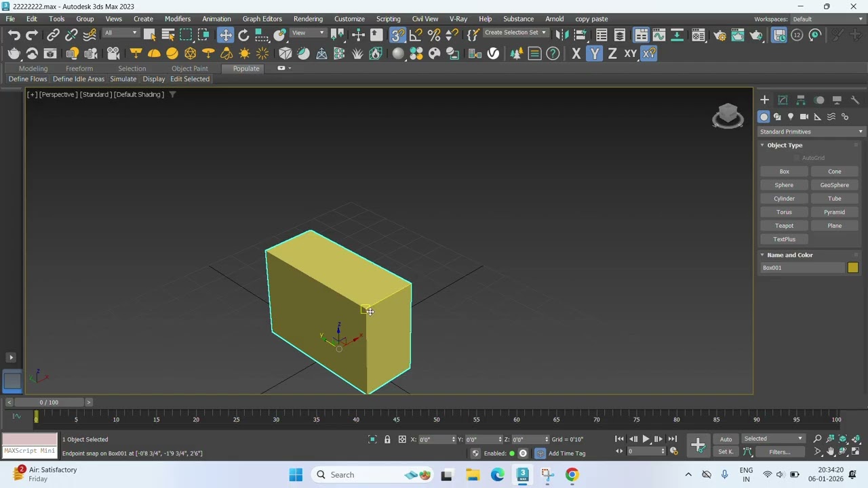Open the V-Ray menu

point(458,19)
